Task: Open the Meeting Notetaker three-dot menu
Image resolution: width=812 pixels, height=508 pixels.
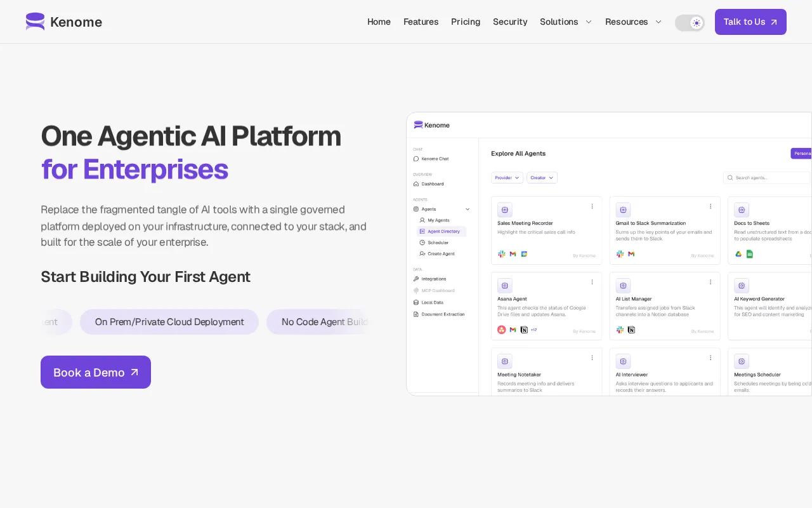Action: click(x=592, y=358)
